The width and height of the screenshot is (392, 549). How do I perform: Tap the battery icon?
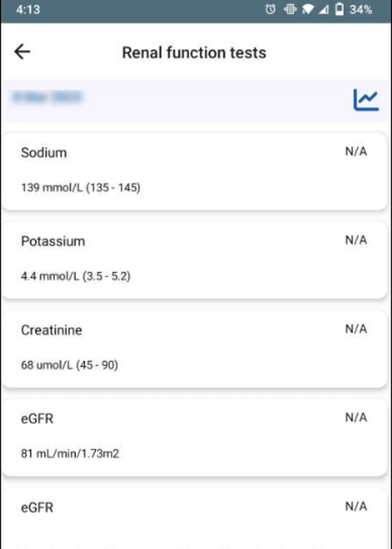[339, 10]
